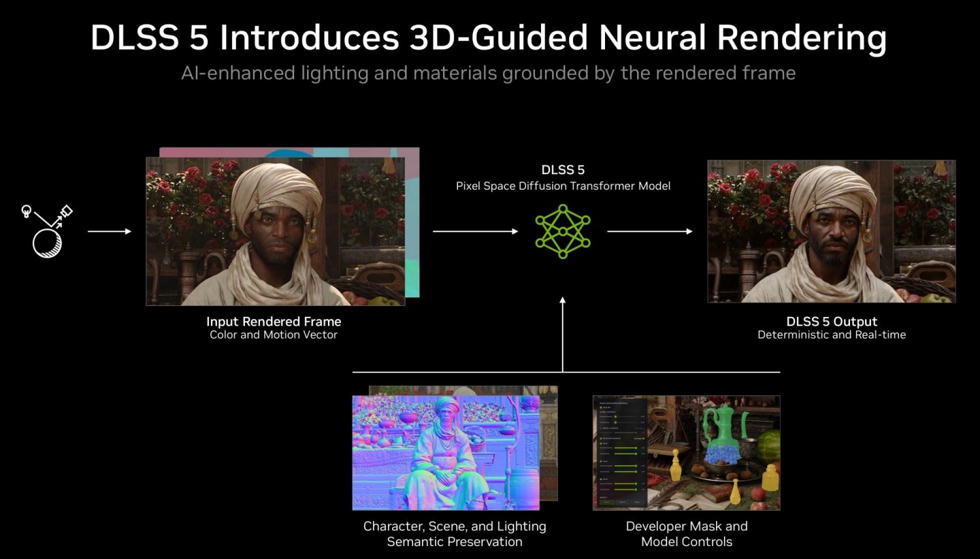The width and height of the screenshot is (980, 559).
Task: Click the "Model Controls" caption line
Action: (687, 542)
